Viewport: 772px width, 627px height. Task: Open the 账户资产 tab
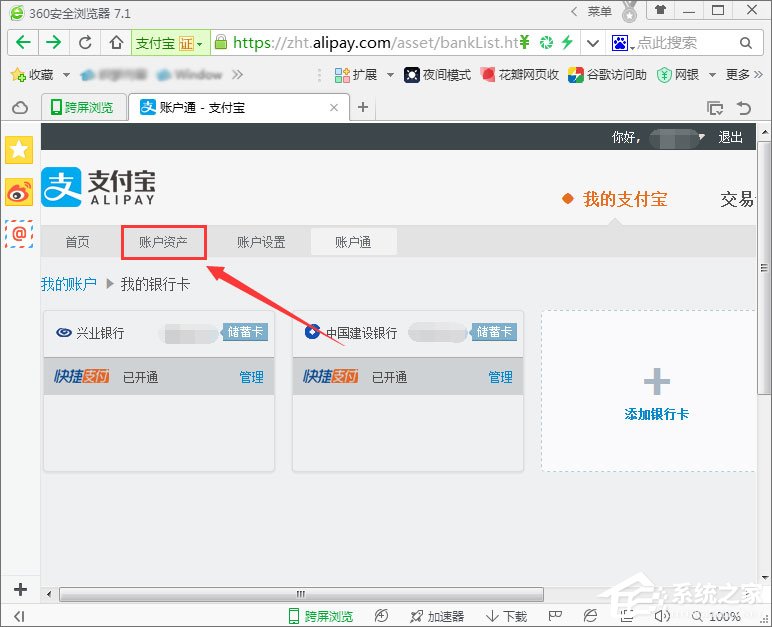point(163,242)
